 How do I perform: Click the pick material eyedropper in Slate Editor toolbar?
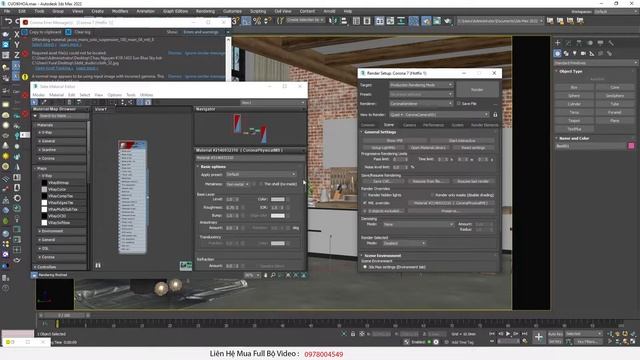point(44,102)
